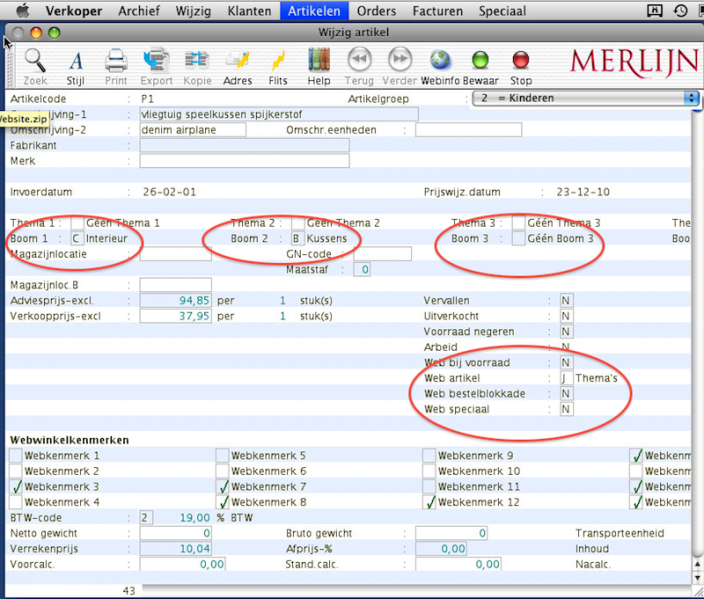The height and width of the screenshot is (599, 704).
Task: Uncheck the Webkenmerk 12 checkbox
Action: [430, 502]
